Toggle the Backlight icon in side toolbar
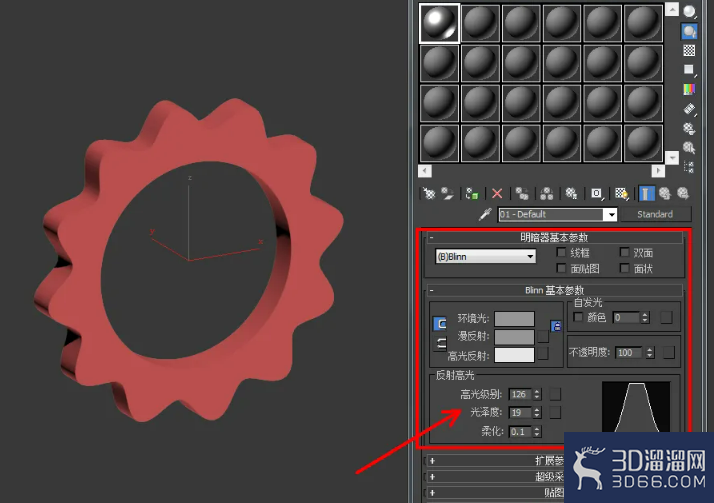Image resolution: width=714 pixels, height=503 pixels. coord(689,31)
